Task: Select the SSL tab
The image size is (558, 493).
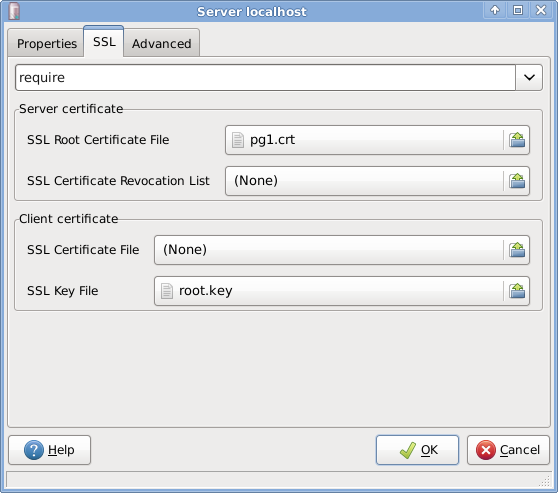Action: [x=104, y=42]
